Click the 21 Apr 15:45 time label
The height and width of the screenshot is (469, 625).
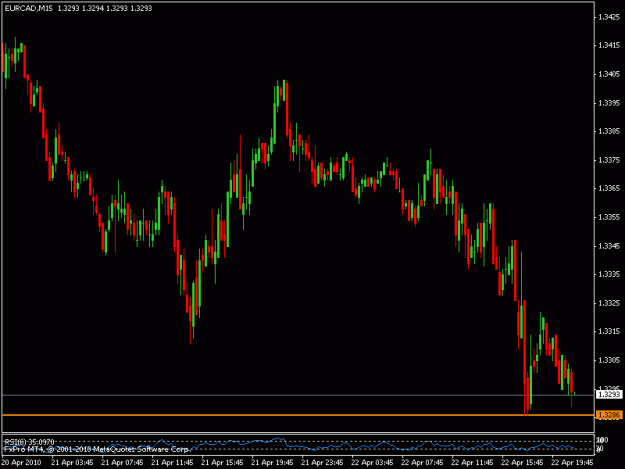pyautogui.click(x=222, y=462)
